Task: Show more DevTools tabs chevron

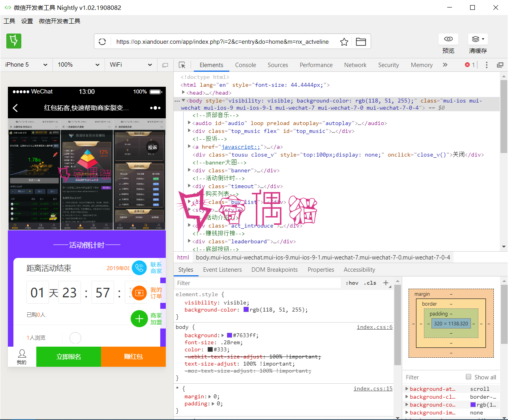Action: (x=445, y=65)
